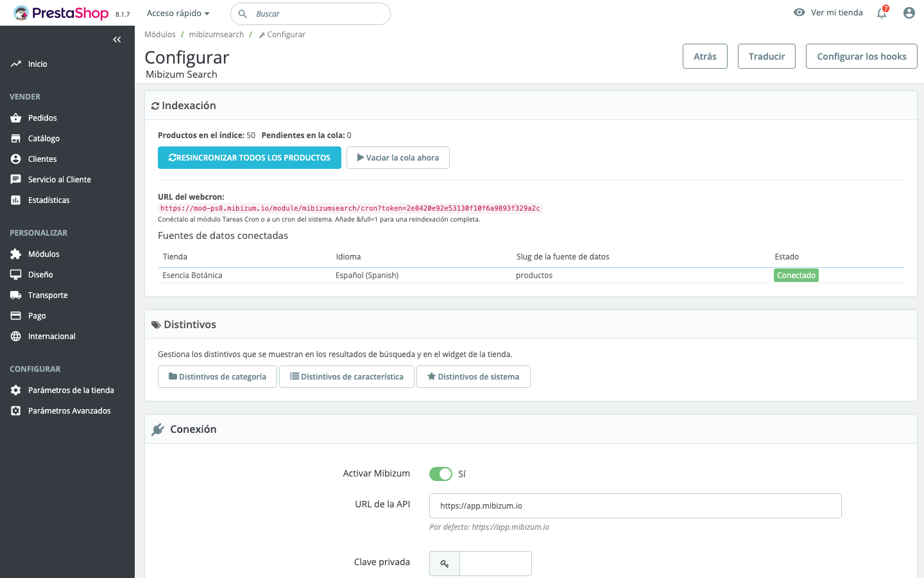Click the Conectado status badge
924x578 pixels.
[796, 276]
